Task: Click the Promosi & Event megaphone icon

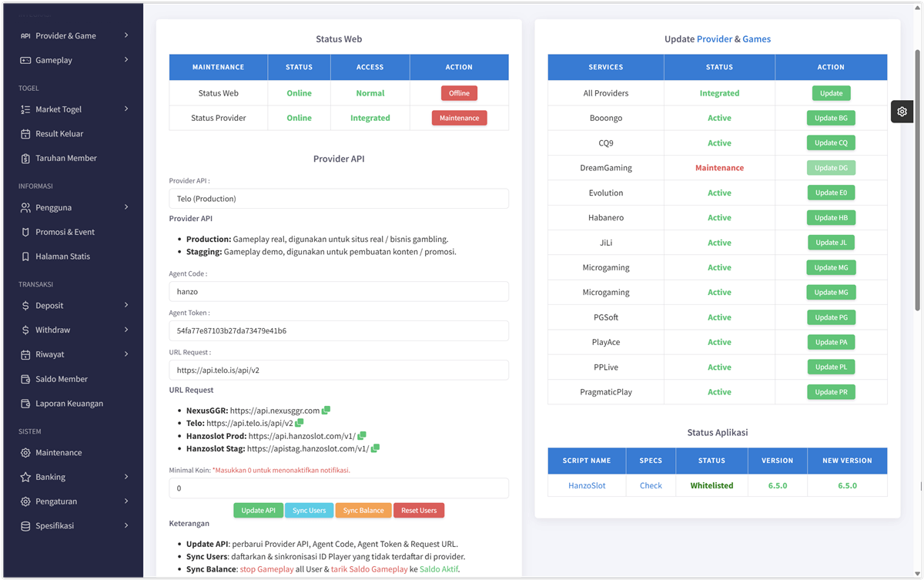Action: pos(25,231)
